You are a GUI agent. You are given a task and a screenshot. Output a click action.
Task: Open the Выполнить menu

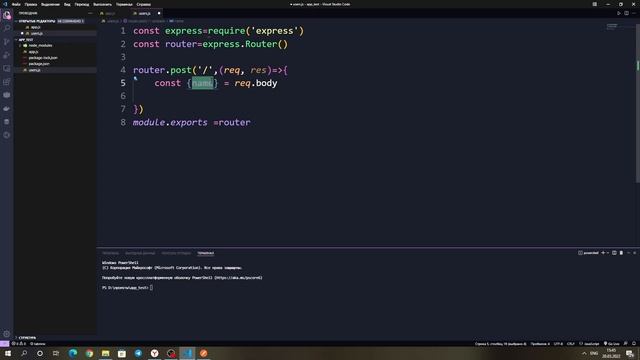(102, 4)
